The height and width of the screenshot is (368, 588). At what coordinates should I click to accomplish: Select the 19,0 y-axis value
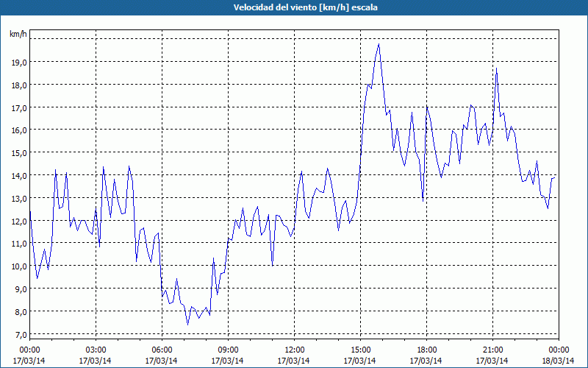19,63
